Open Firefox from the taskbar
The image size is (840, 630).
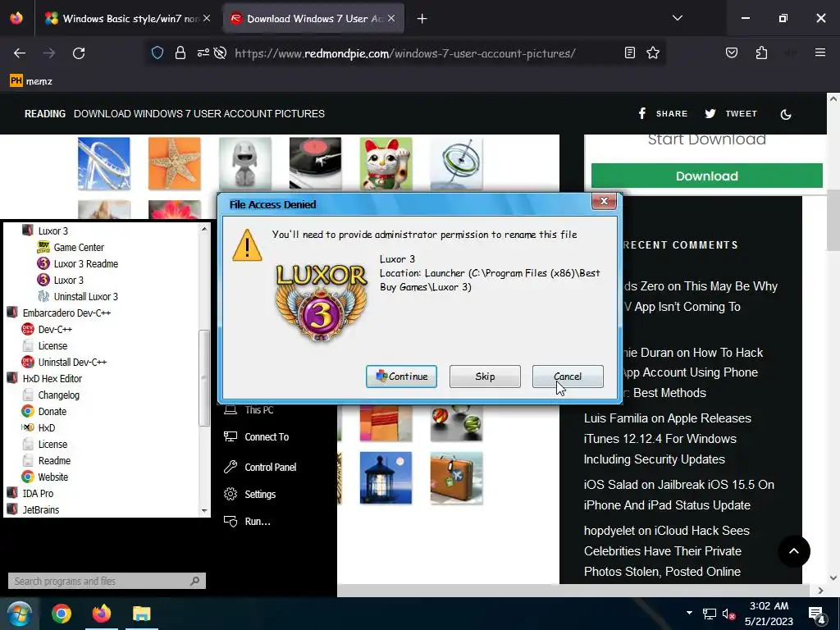tap(102, 614)
